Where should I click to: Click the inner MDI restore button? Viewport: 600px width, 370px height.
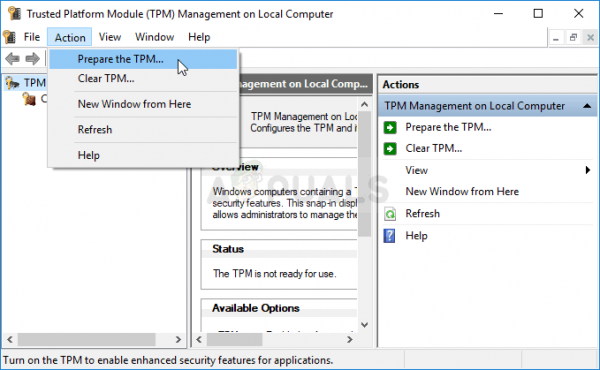click(x=573, y=37)
